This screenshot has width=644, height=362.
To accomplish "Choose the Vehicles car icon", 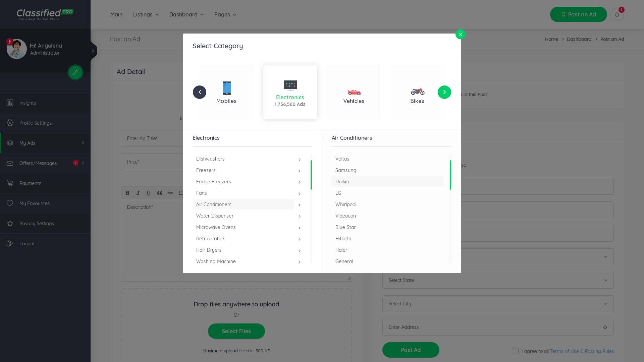I will click(354, 92).
